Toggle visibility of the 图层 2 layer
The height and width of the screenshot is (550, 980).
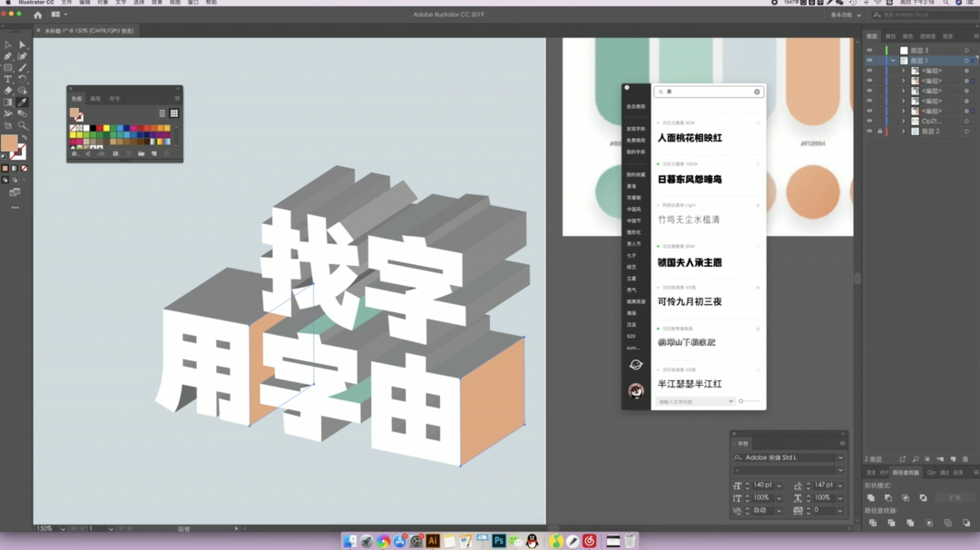869,132
